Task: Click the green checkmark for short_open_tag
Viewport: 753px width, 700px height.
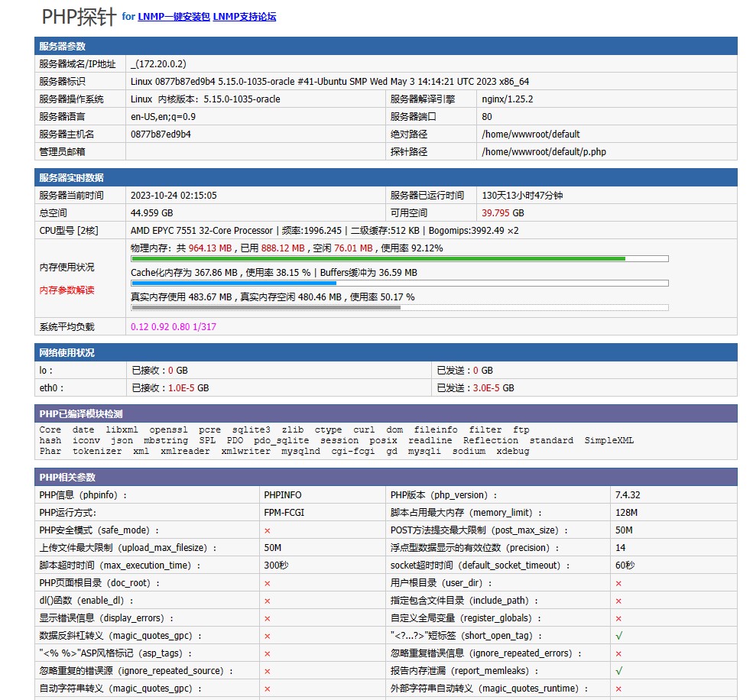Action: tap(618, 636)
